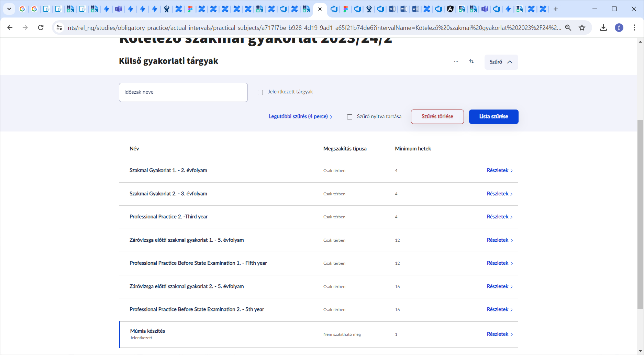Open the tab search dropdown arrow
Screen dimensions: 644x355
(x=9, y=9)
